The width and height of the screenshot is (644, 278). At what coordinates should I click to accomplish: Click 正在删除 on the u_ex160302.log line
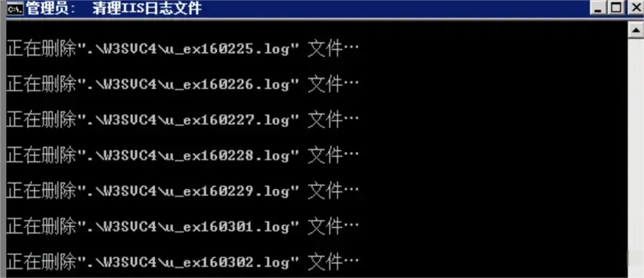(x=42, y=261)
